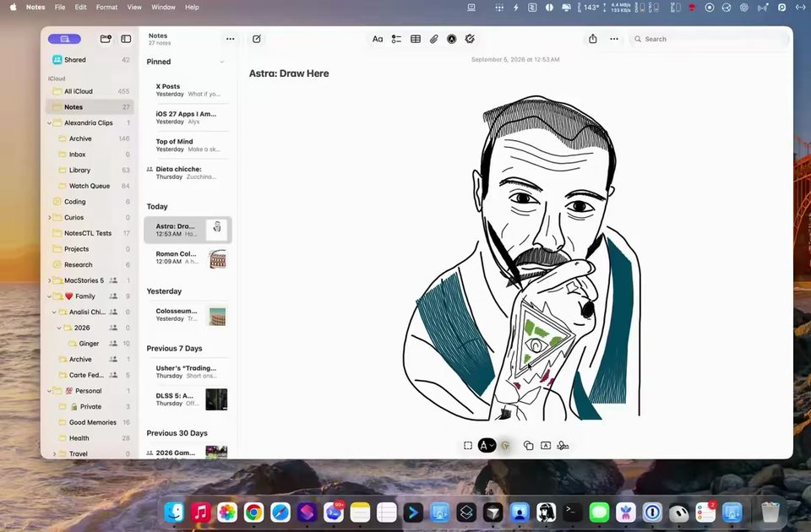The height and width of the screenshot is (532, 811).
Task: Click the Search field
Action: tap(709, 39)
